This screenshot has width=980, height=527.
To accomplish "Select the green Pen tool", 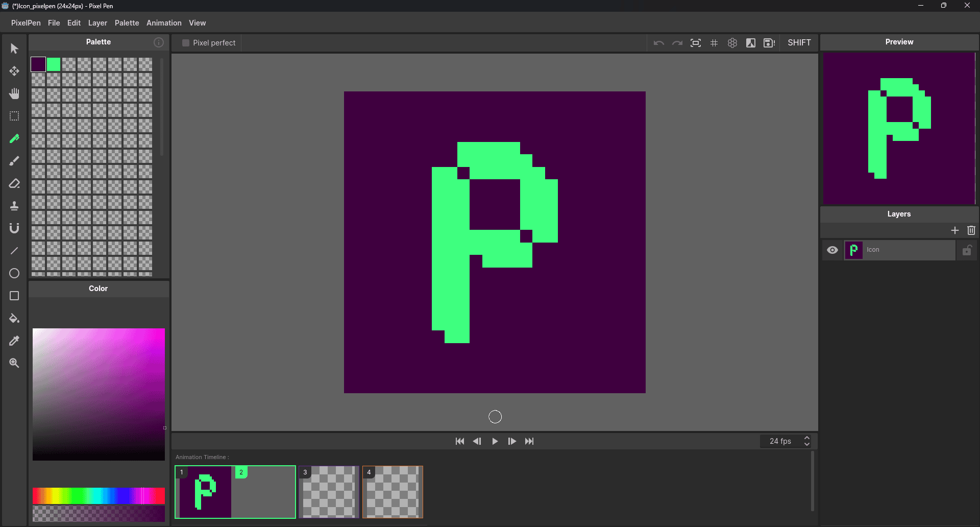I will pos(14,138).
